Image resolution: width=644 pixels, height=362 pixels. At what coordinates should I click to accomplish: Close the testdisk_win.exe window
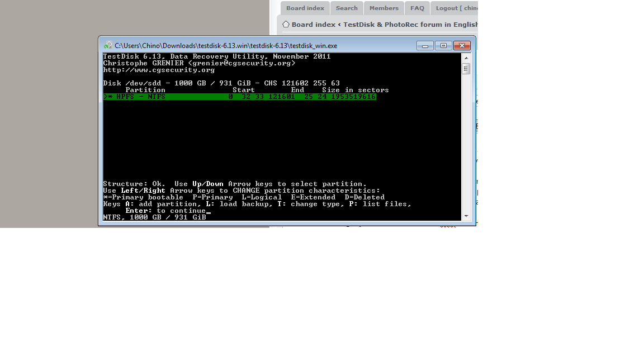462,46
